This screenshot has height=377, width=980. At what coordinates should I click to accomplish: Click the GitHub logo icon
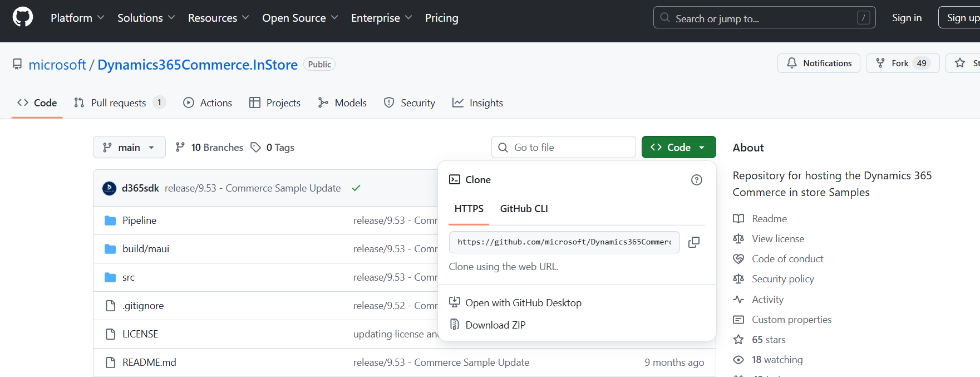coord(23,17)
